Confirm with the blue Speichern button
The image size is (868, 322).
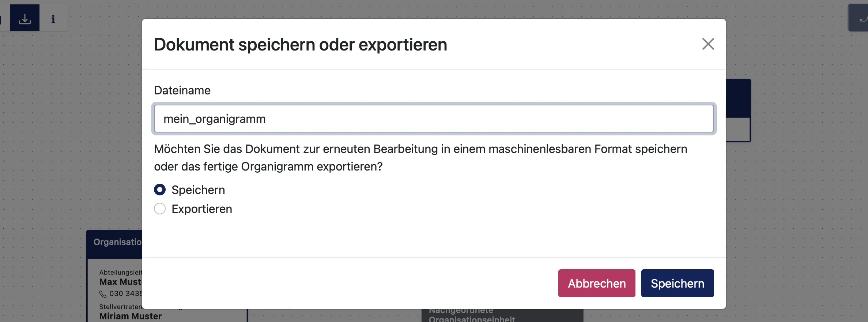pyautogui.click(x=677, y=283)
